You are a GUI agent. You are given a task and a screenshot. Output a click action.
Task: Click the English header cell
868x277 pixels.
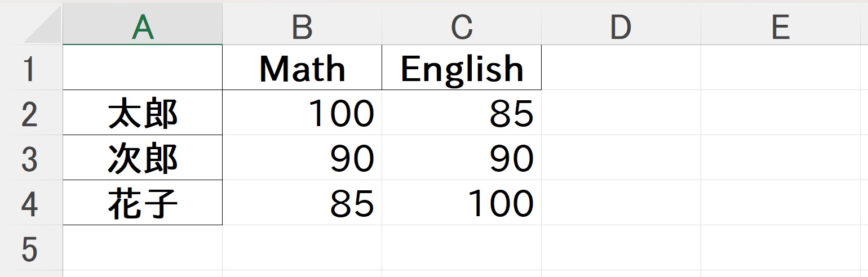462,68
